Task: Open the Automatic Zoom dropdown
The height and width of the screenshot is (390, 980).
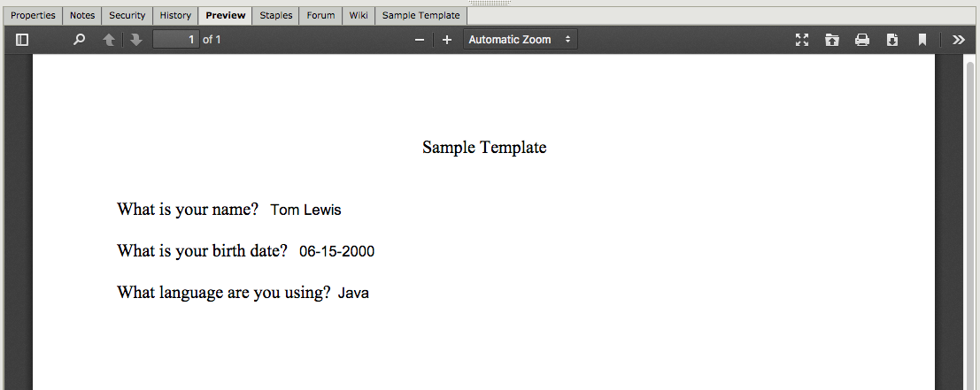Action: pyautogui.click(x=521, y=40)
